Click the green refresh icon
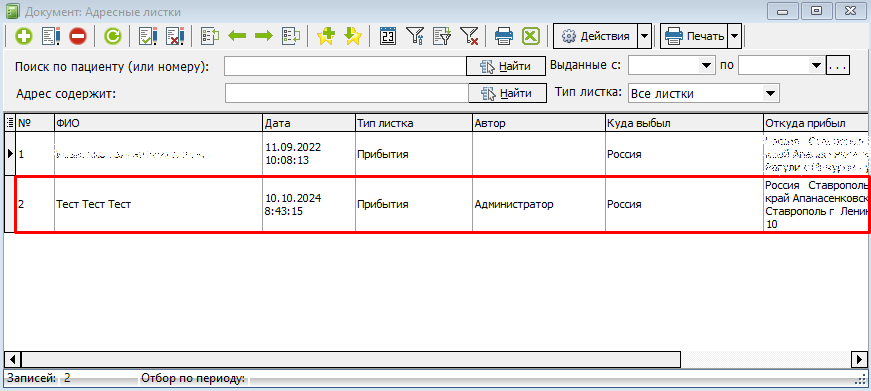This screenshot has width=871, height=391. click(113, 37)
